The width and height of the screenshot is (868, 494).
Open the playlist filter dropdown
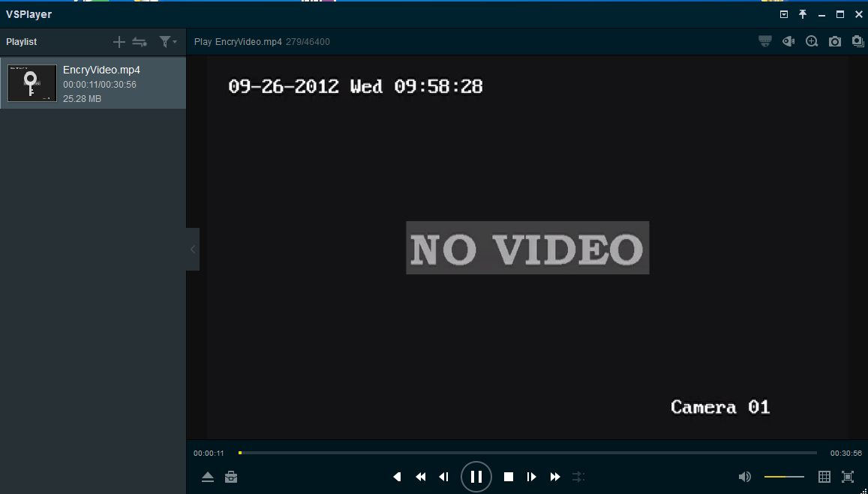coord(168,41)
